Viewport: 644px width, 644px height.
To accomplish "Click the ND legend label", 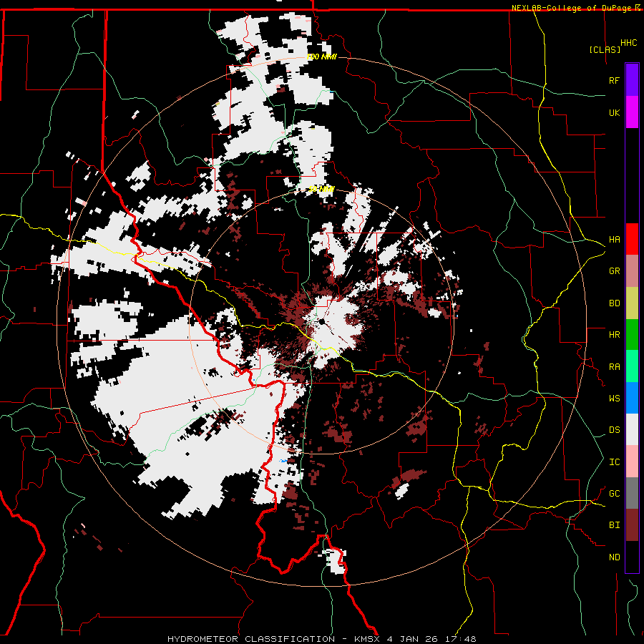I will coord(614,557).
